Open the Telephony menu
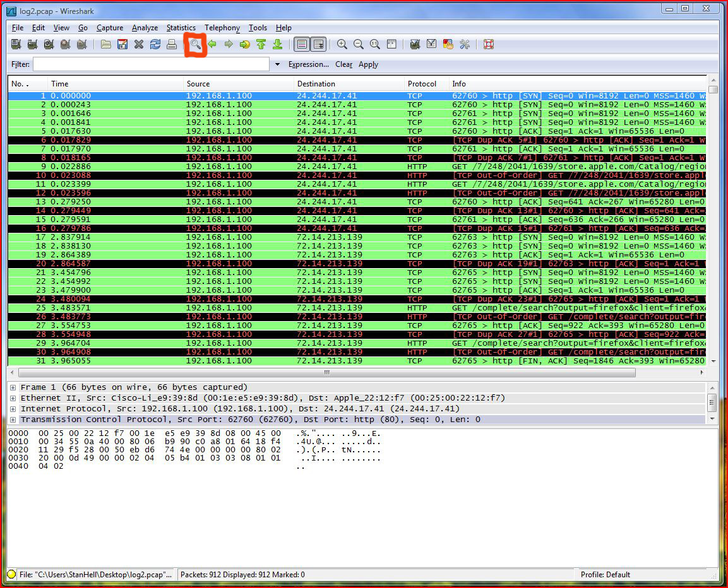The height and width of the screenshot is (588, 728). coord(222,28)
